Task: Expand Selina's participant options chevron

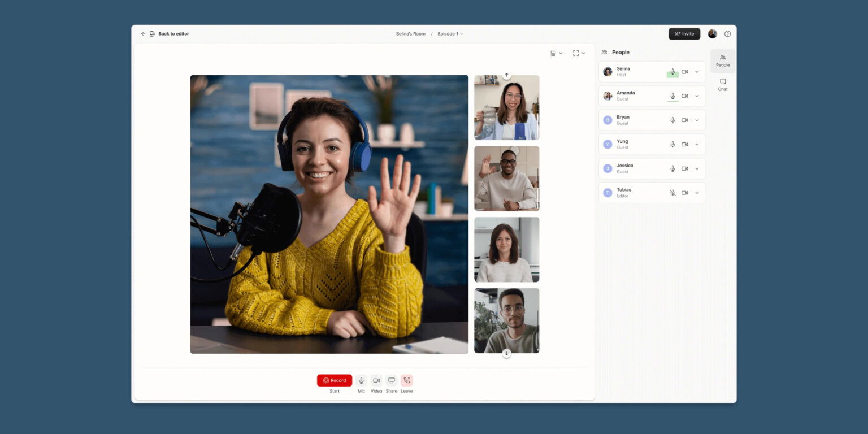Action: (696, 72)
